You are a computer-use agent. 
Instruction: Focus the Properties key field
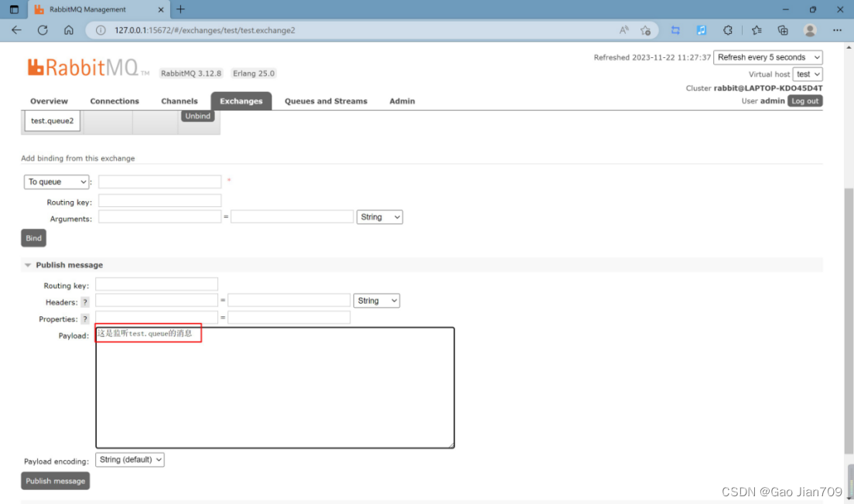point(156,317)
